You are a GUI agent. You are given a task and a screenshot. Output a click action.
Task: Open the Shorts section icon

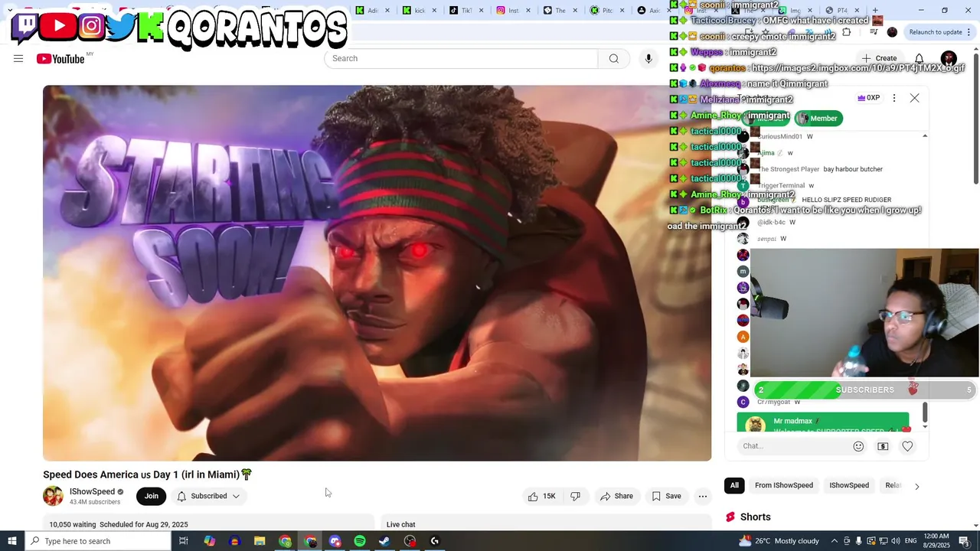click(x=730, y=517)
